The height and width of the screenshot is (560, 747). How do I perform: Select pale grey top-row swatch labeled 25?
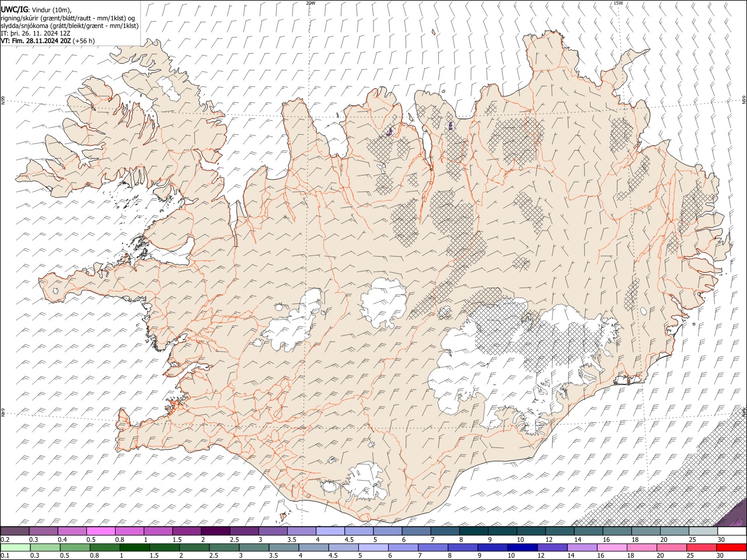pos(703,531)
